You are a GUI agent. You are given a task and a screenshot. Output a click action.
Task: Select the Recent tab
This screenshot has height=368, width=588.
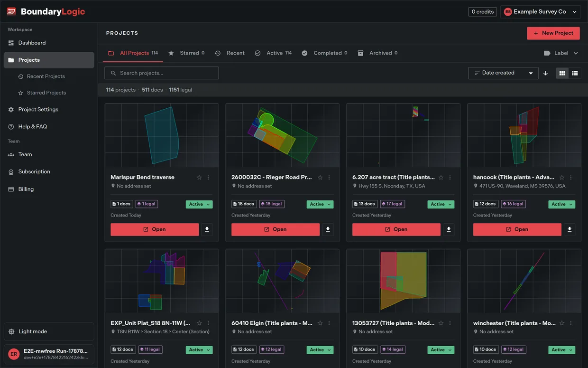pyautogui.click(x=230, y=53)
